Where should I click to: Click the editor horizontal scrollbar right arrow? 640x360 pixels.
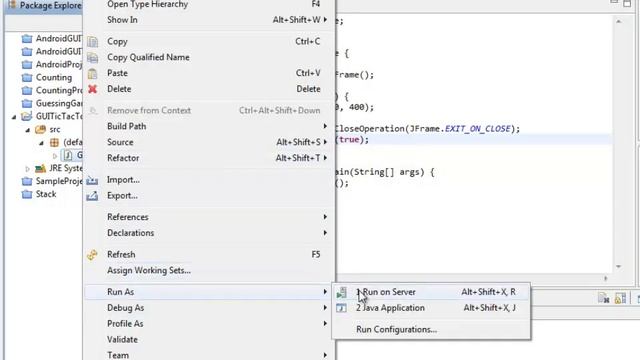[606, 278]
